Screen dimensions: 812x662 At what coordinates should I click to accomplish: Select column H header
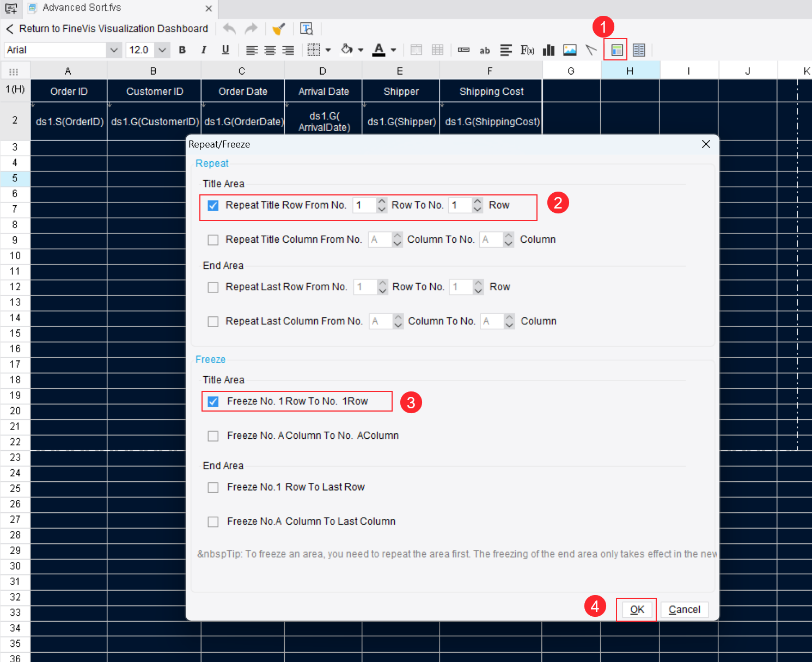630,71
